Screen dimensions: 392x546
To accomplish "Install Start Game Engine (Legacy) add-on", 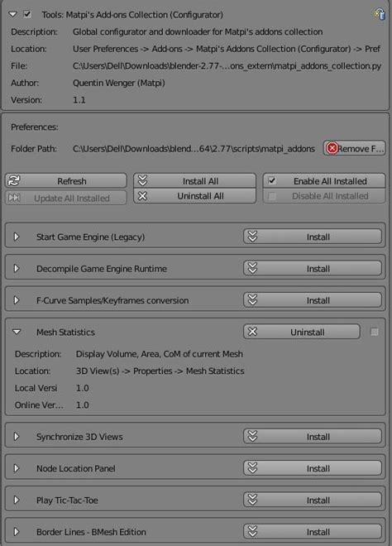I will (313, 237).
